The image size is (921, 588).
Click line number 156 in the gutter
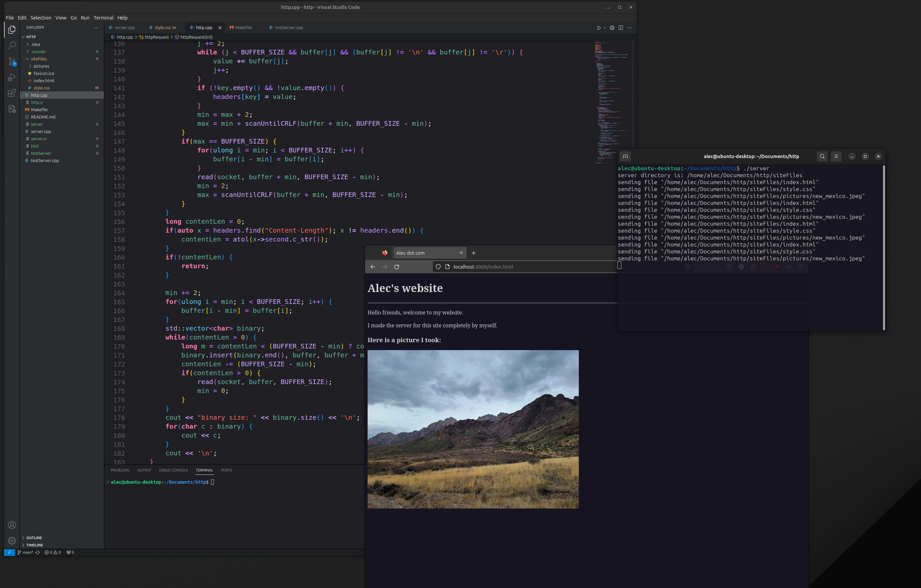coord(119,221)
